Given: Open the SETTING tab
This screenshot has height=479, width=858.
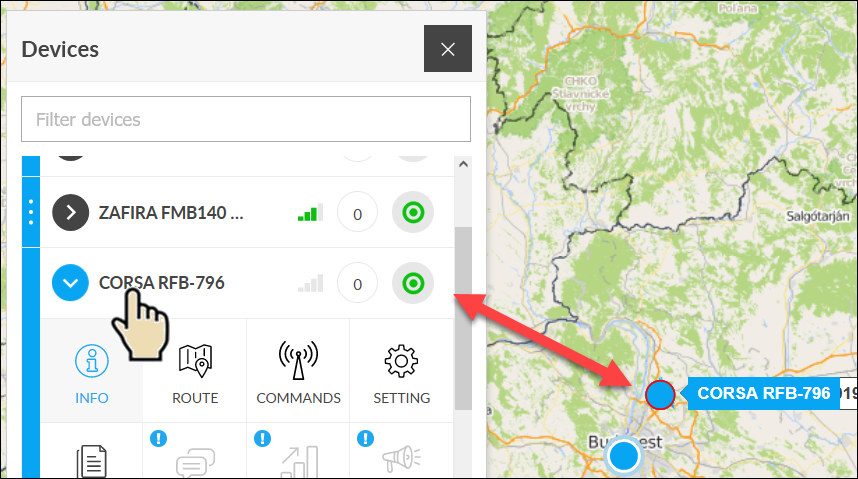Looking at the screenshot, I should pos(402,371).
